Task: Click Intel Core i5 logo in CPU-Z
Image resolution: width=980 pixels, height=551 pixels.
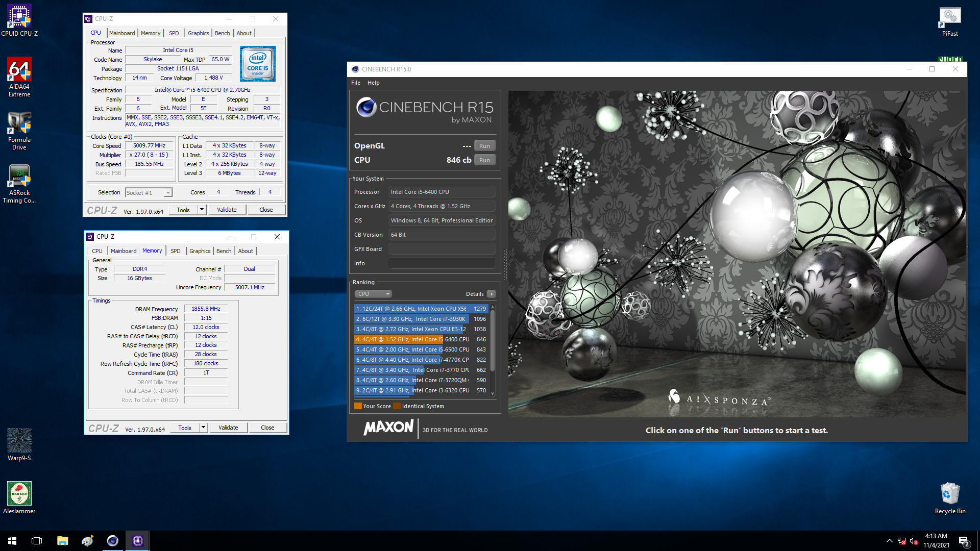Action: coord(258,64)
